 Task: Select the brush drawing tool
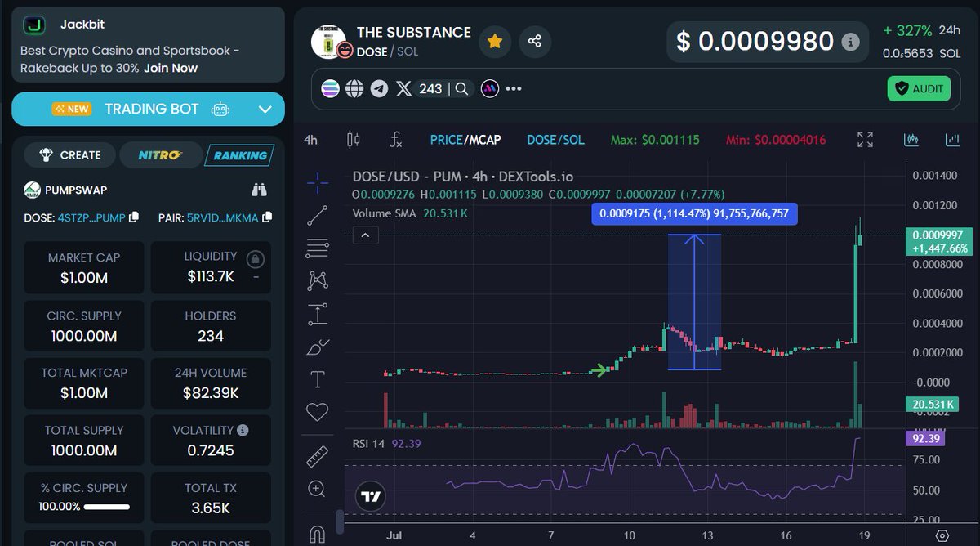(x=318, y=347)
